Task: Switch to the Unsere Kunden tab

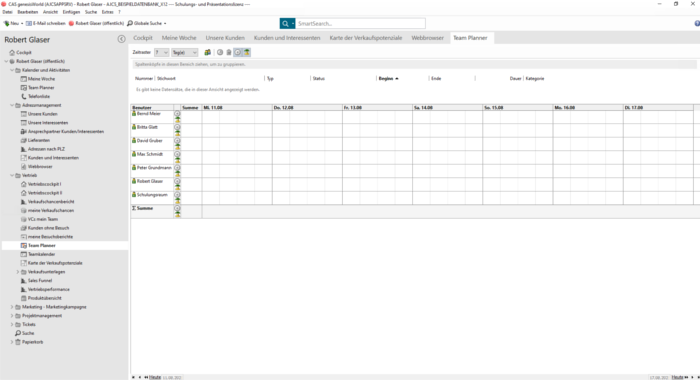Action: click(x=225, y=38)
